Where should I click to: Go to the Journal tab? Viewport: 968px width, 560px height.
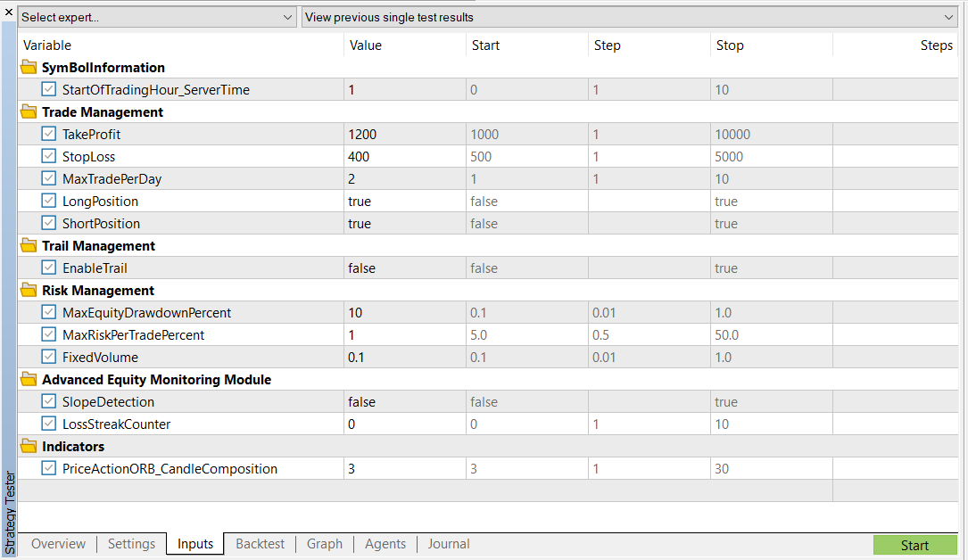pos(448,544)
